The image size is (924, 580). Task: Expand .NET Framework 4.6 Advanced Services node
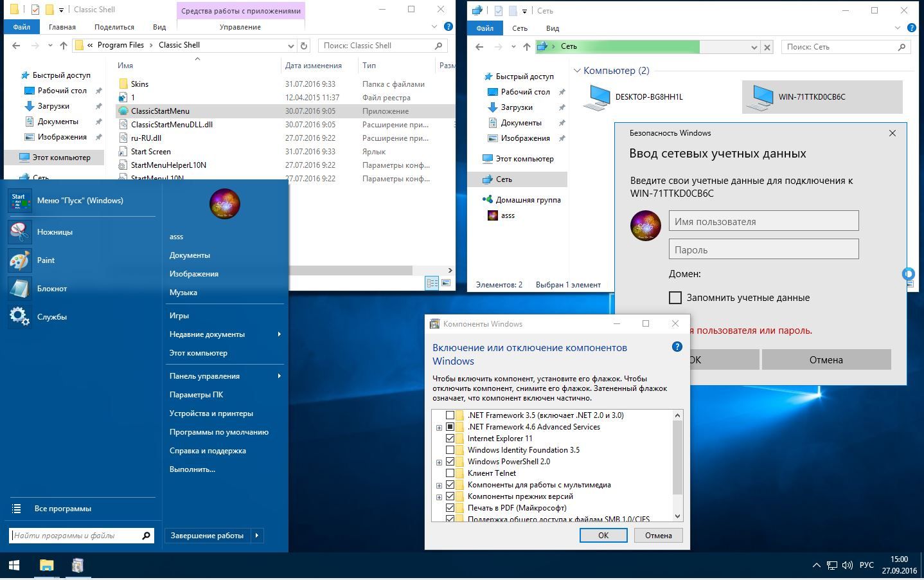(439, 428)
